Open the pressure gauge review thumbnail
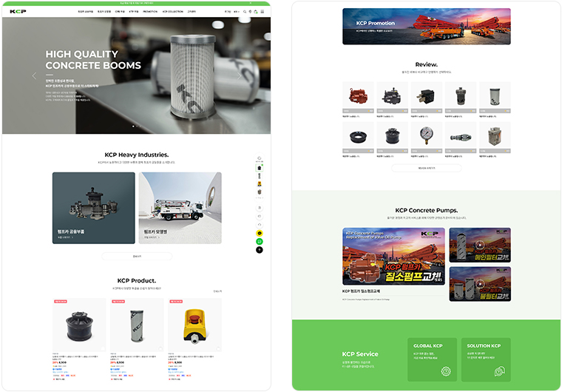562x392 pixels. [x=426, y=138]
